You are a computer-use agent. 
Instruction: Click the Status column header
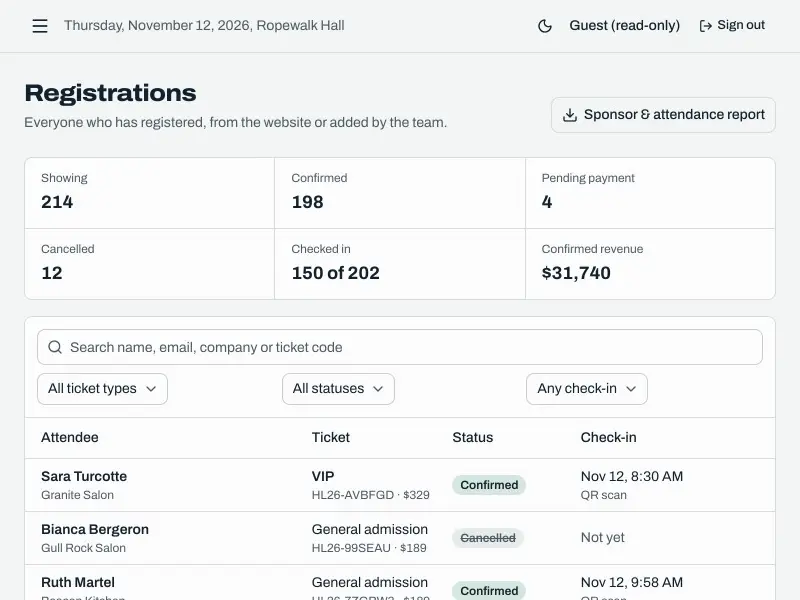pyautogui.click(x=472, y=437)
